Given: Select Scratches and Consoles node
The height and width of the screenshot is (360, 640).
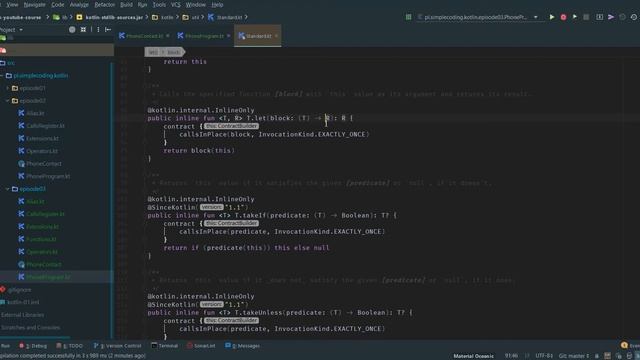Looking at the screenshot, I should 30,328.
